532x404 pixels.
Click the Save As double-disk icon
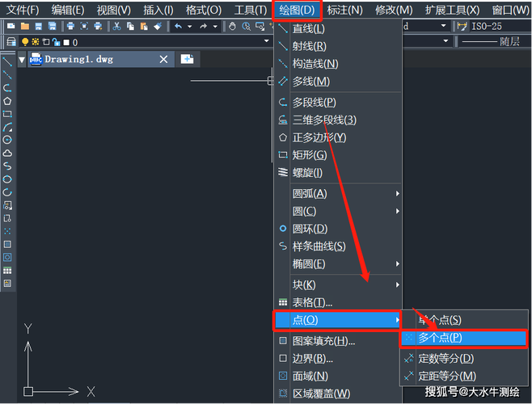click(x=53, y=26)
